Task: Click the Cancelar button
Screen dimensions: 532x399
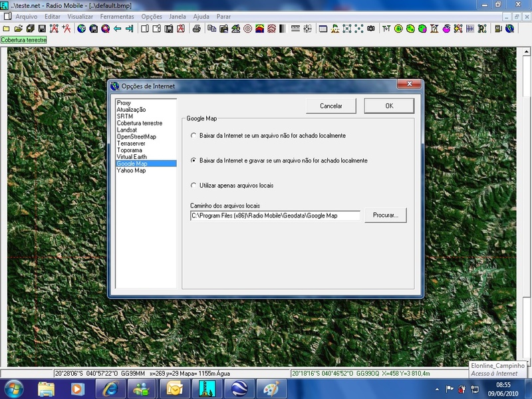Action: 331,106
